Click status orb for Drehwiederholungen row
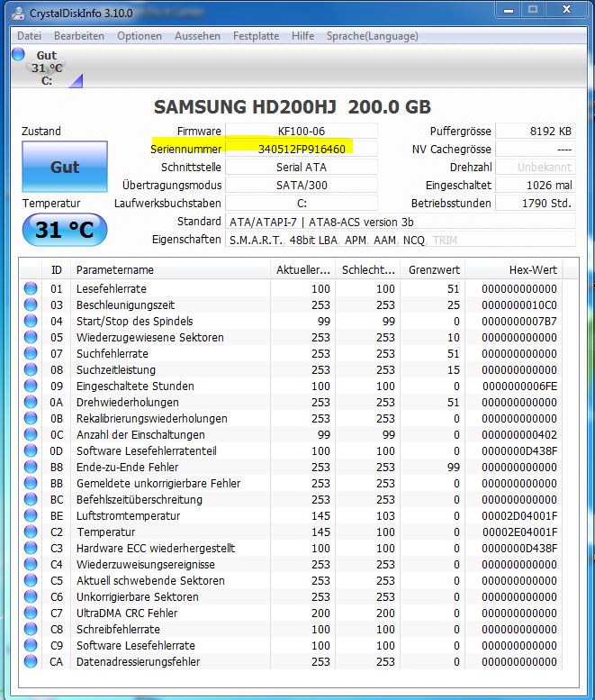595x700 pixels. [x=31, y=402]
